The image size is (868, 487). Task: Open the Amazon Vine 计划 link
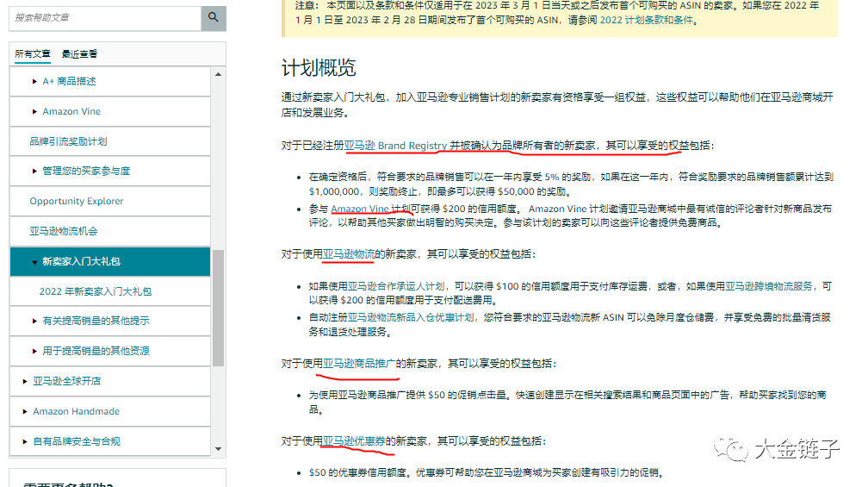(x=370, y=209)
